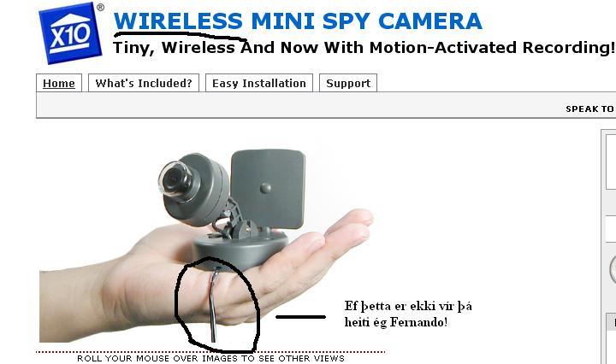Image resolution: width=616 pixels, height=364 pixels.
Task: Click the square antenna panel behind the camera
Action: coord(268,189)
